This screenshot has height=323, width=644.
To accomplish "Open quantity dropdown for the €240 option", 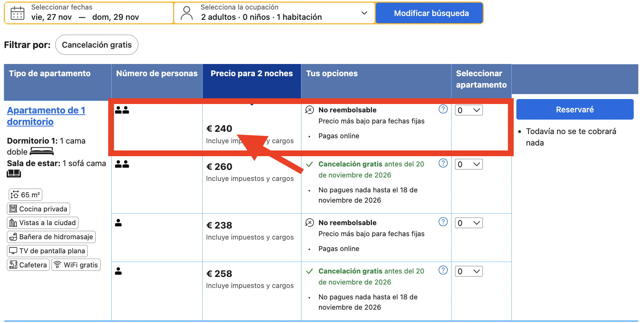I will click(469, 110).
